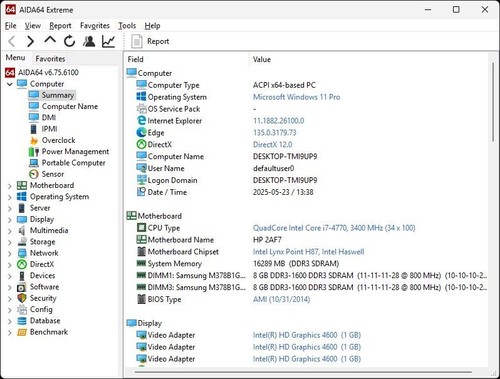The image size is (500, 379).
Task: Open the Help menu
Action: pyautogui.click(x=152, y=26)
